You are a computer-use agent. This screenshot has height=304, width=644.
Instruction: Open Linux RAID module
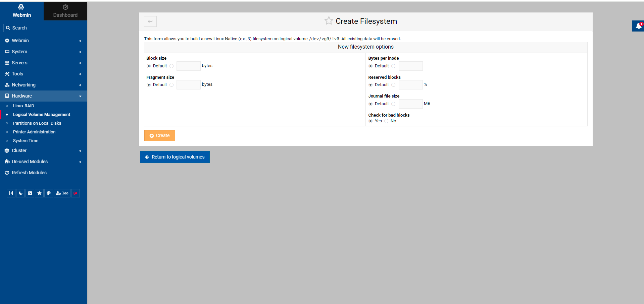coord(23,106)
